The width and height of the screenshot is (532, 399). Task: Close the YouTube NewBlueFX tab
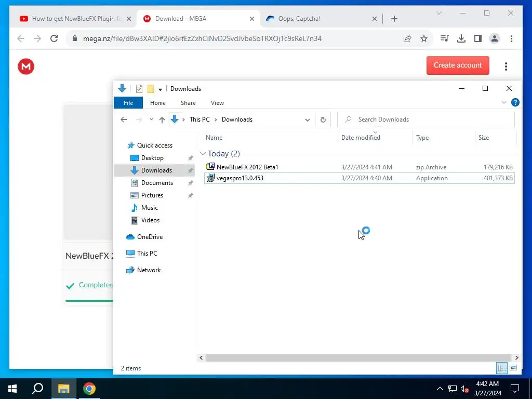[129, 19]
